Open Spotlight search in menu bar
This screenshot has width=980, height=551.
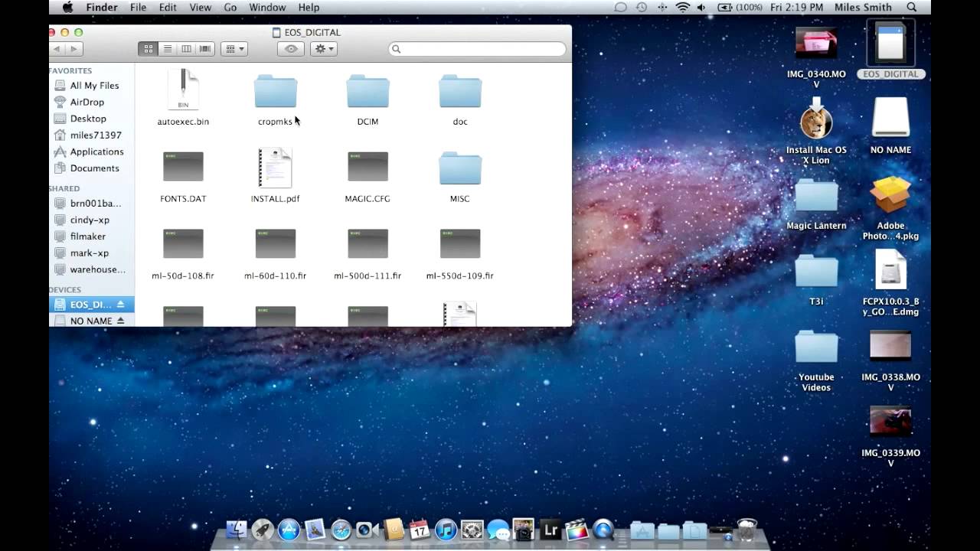912,7
